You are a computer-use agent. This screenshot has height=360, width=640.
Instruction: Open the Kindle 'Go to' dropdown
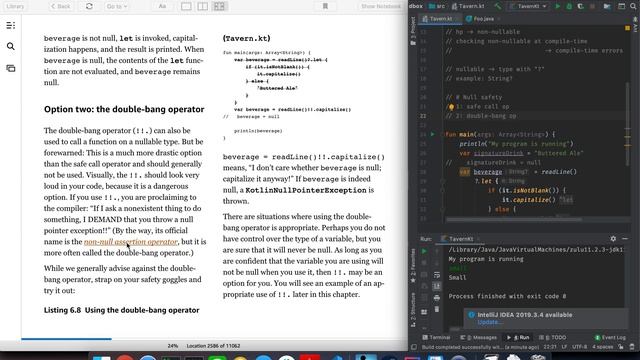116,6
